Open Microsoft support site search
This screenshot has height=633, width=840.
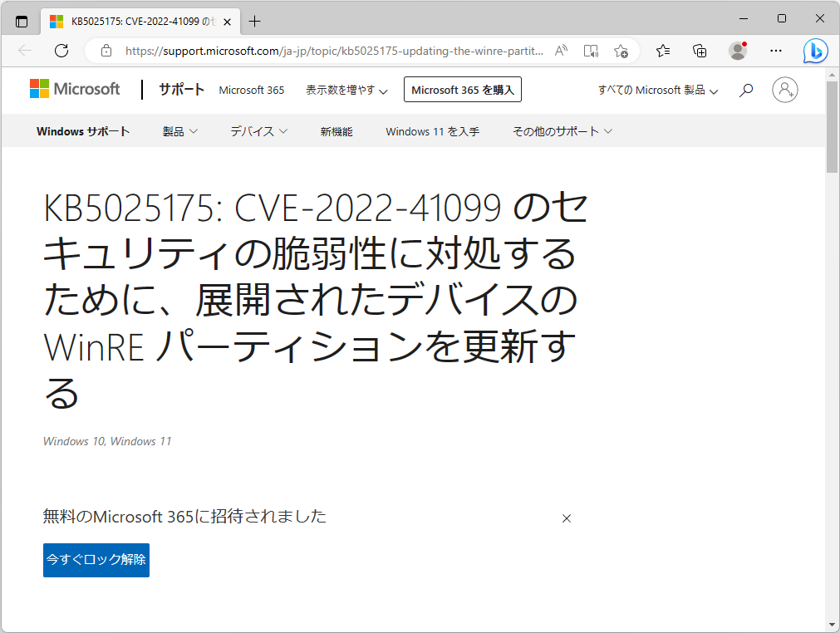click(x=745, y=90)
